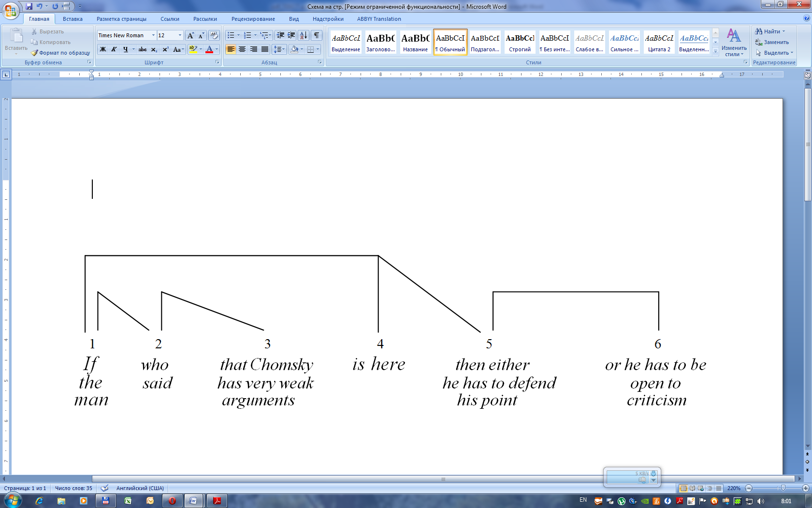The height and width of the screenshot is (508, 812).
Task: Open the borders dropdown arrow
Action: tap(318, 49)
